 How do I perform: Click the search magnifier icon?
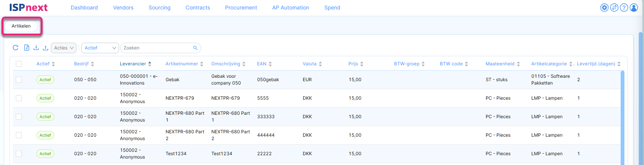195,48
